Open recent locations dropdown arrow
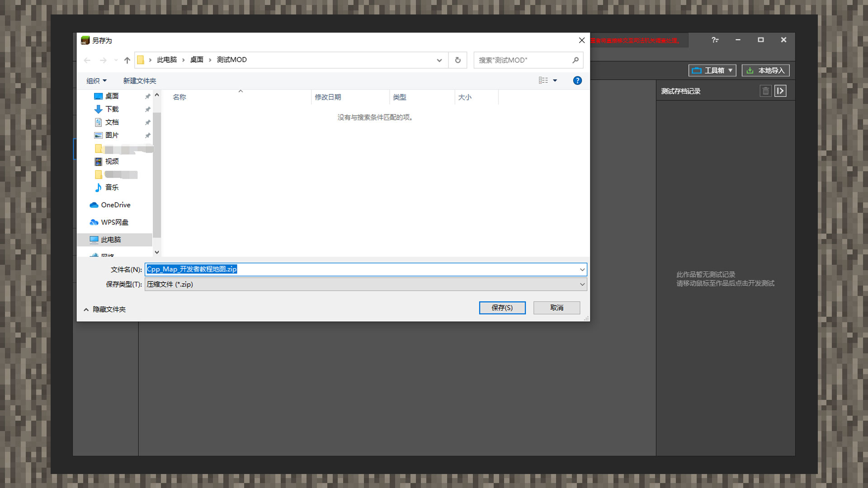Viewport: 868px width, 488px height. [x=116, y=60]
